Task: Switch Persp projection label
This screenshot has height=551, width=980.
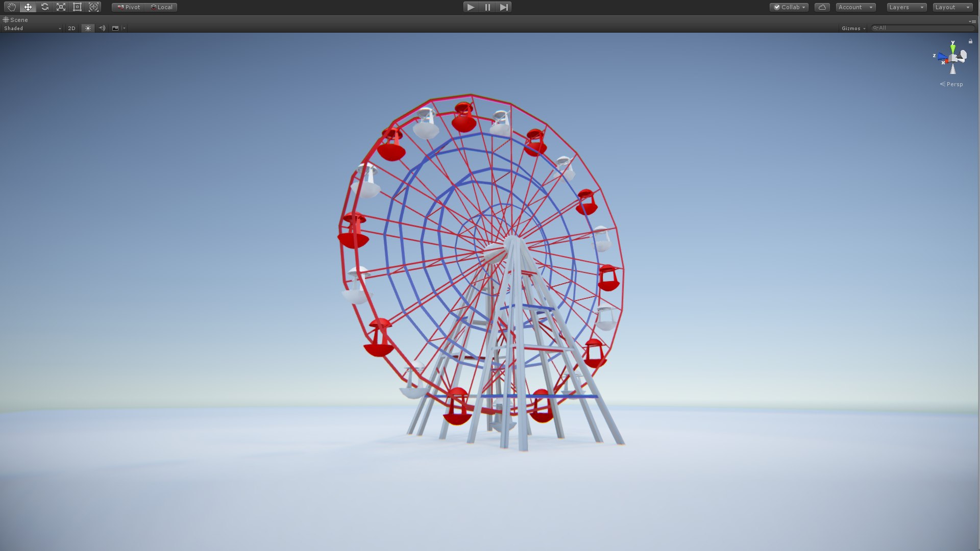Action: (951, 84)
